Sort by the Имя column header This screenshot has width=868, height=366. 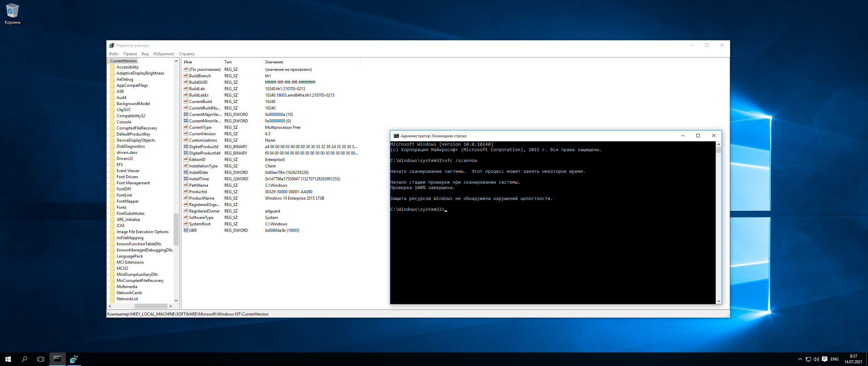click(x=202, y=62)
